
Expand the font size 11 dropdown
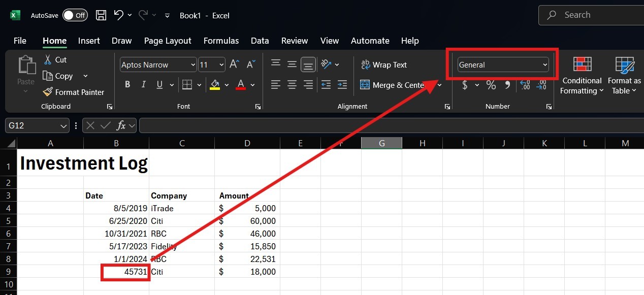pyautogui.click(x=221, y=65)
